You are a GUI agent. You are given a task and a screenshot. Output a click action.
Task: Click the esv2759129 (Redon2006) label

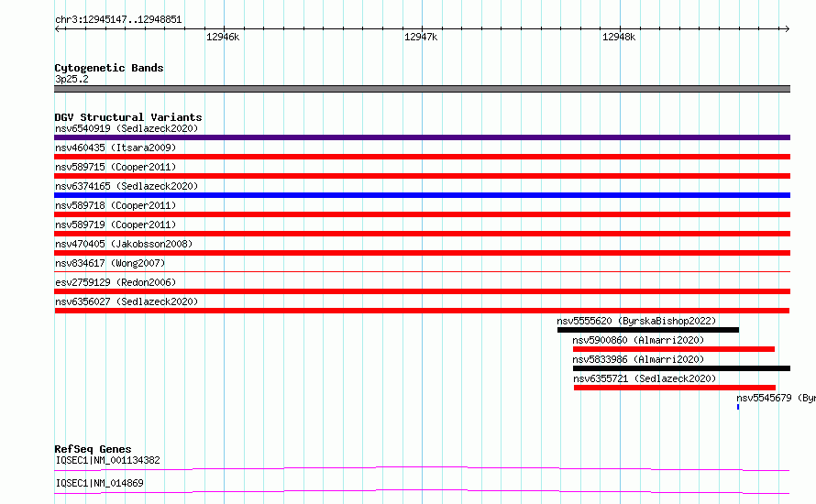pos(116,282)
